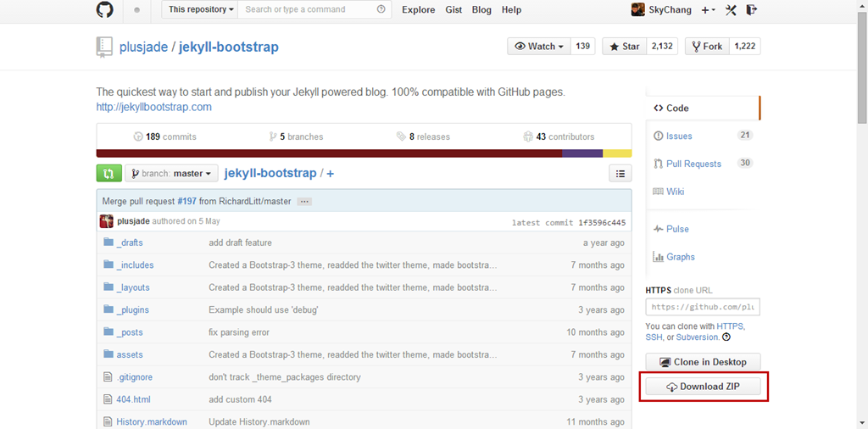Click the HTTPS clone URL field

(703, 307)
